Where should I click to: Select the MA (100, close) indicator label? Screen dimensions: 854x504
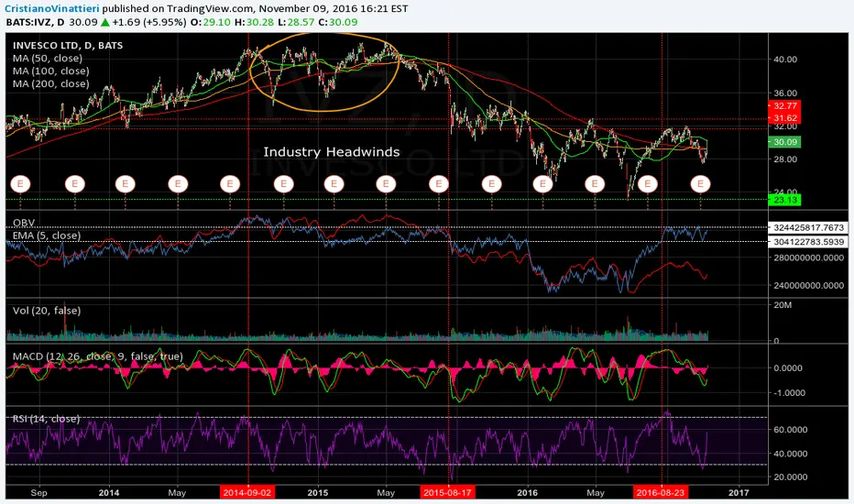[50, 71]
